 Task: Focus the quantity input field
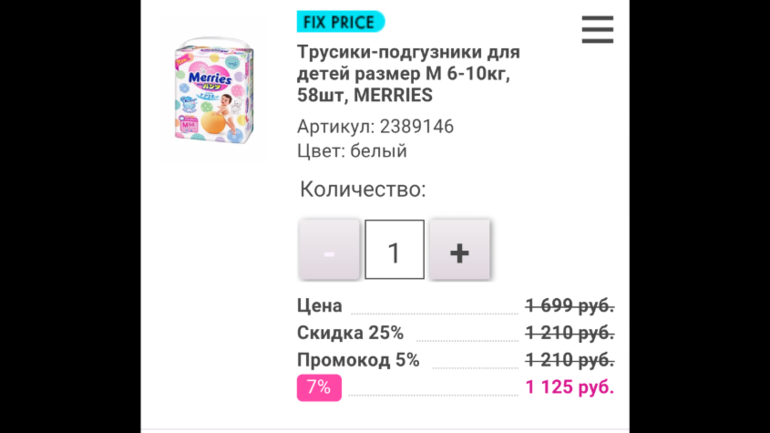394,250
